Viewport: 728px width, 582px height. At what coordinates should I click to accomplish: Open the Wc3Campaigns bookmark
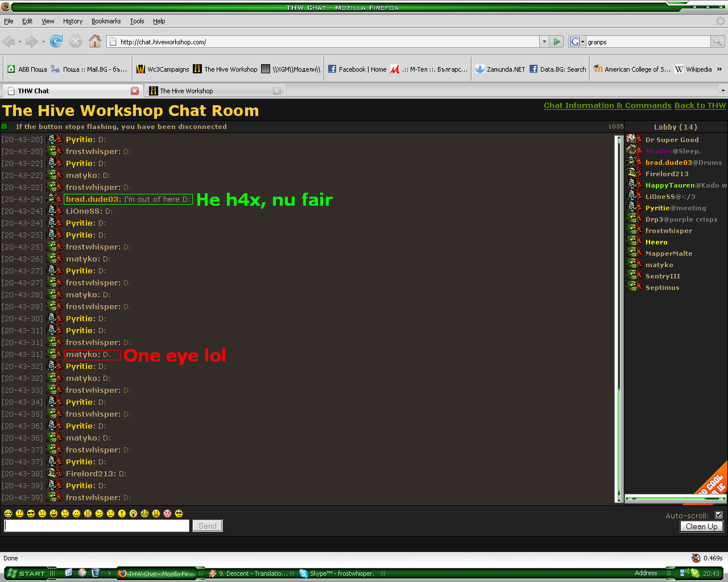[x=163, y=69]
